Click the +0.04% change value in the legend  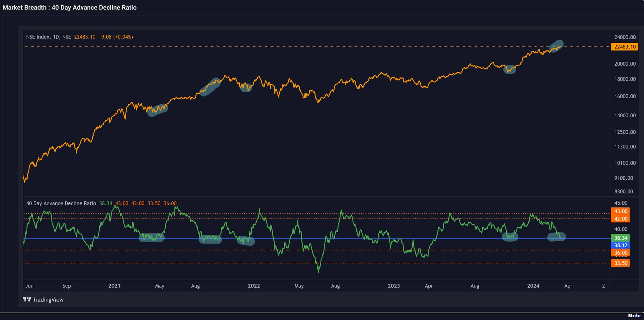pos(123,36)
